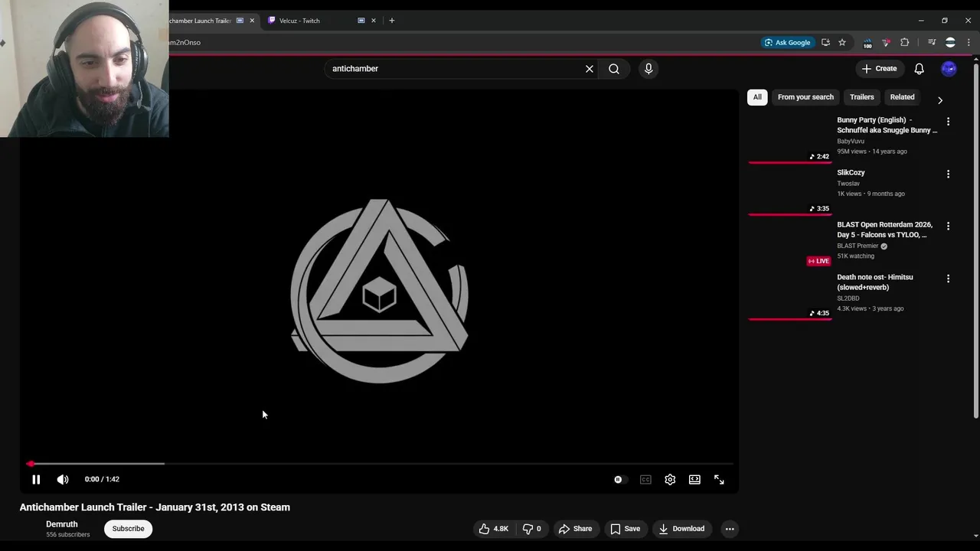Subscribe to the Demruth channel
980x551 pixels.
click(128, 529)
